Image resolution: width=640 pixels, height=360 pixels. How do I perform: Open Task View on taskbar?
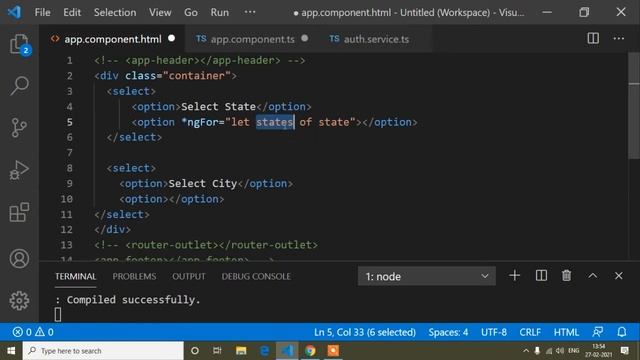point(217,351)
